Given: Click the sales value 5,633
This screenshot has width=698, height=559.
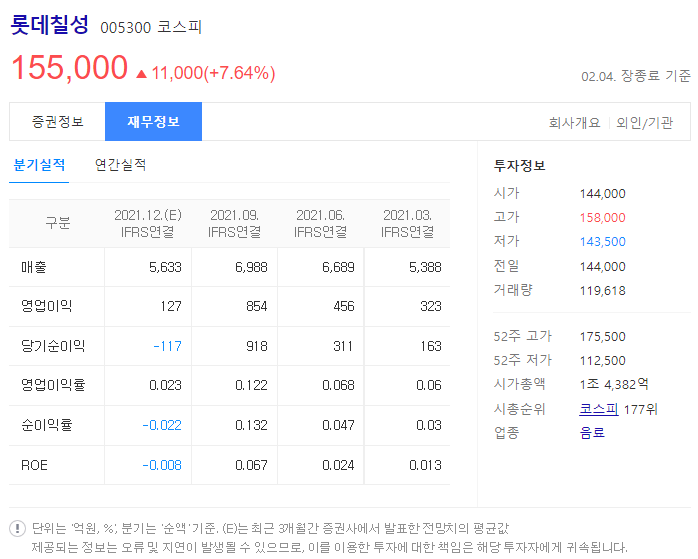Looking at the screenshot, I should point(165,267).
